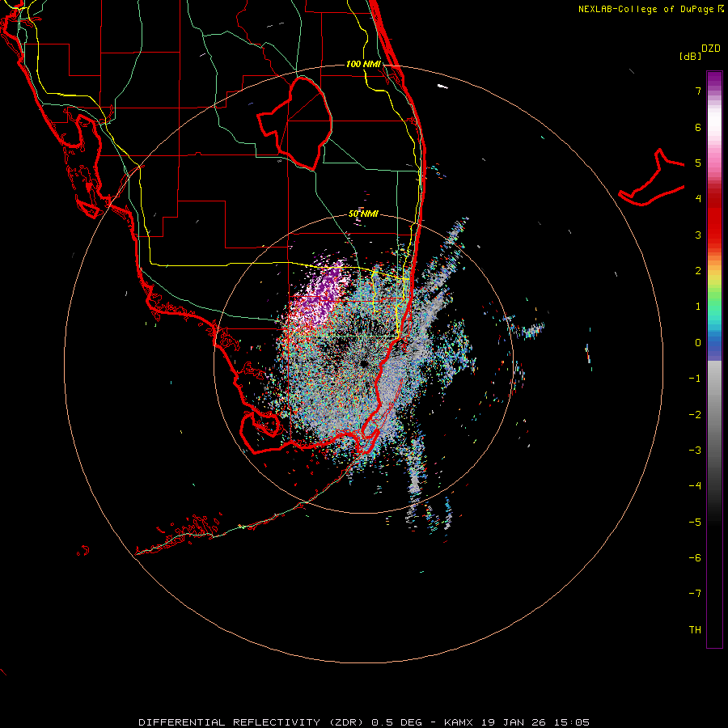Click the DIFFERENTIAL REFLECTIVITY (ZDR) caption text
Viewport: 728px width, 728px height.
pyautogui.click(x=252, y=722)
